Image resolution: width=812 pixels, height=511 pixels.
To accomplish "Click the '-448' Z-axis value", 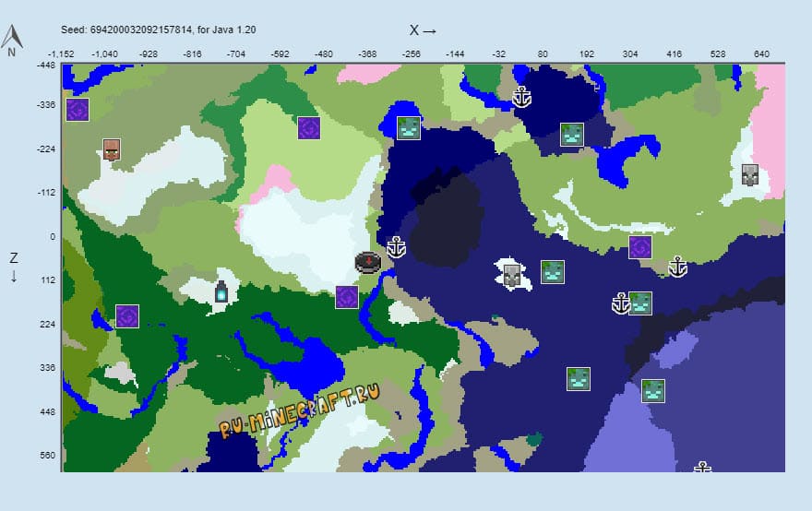I will click(46, 65).
